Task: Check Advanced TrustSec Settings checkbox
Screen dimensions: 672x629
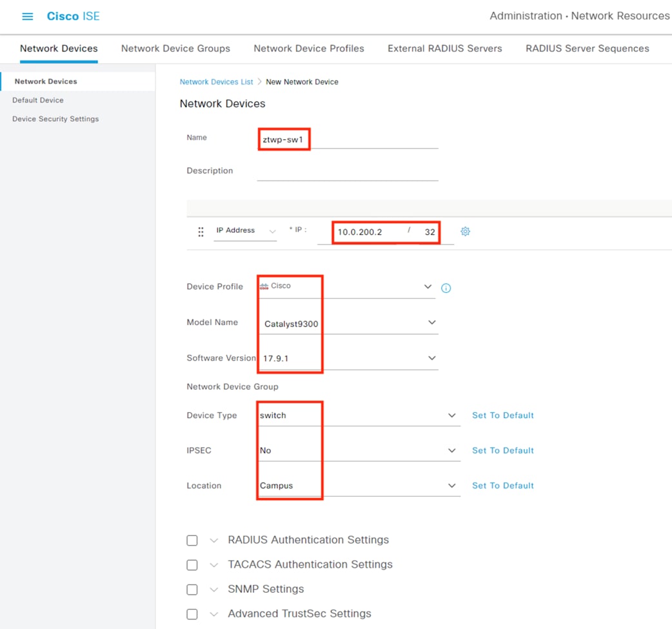Action: point(192,614)
